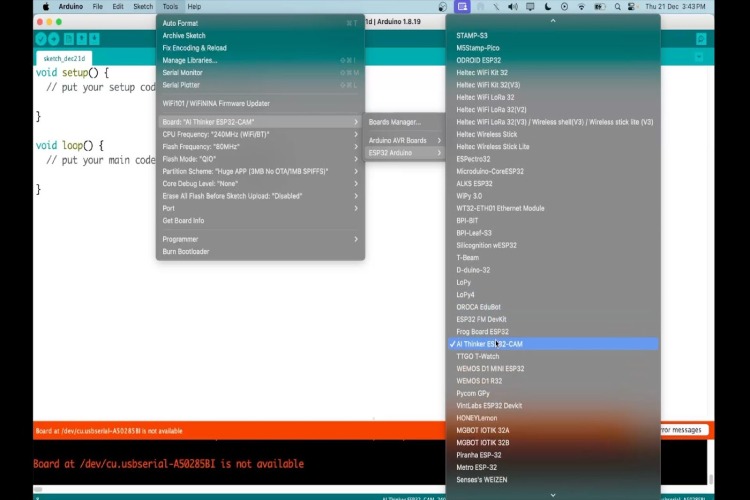The width and height of the screenshot is (750, 500).
Task: Click the Control Center icon
Action: coord(631,7)
